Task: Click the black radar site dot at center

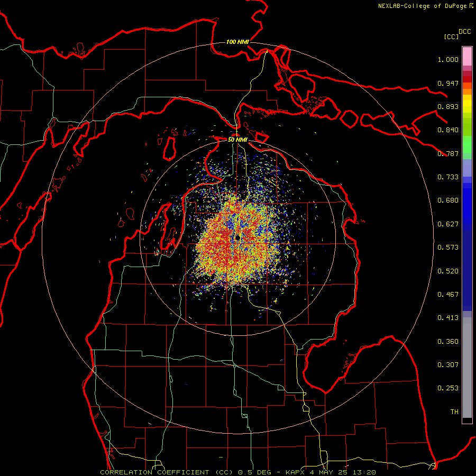Action: [x=237, y=237]
